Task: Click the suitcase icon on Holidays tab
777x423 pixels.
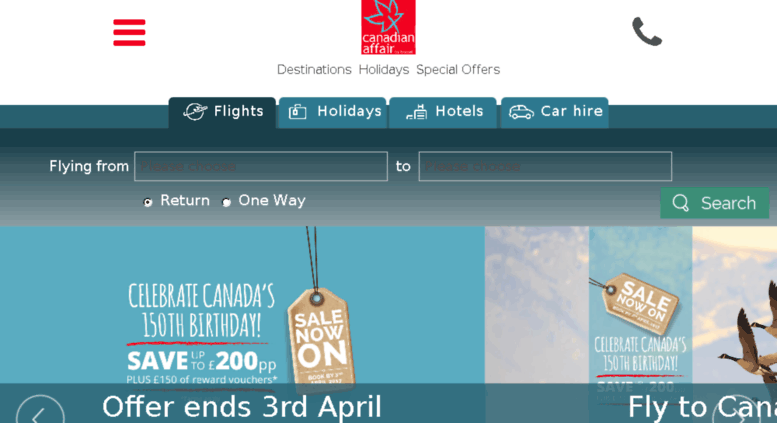Action: [x=297, y=112]
